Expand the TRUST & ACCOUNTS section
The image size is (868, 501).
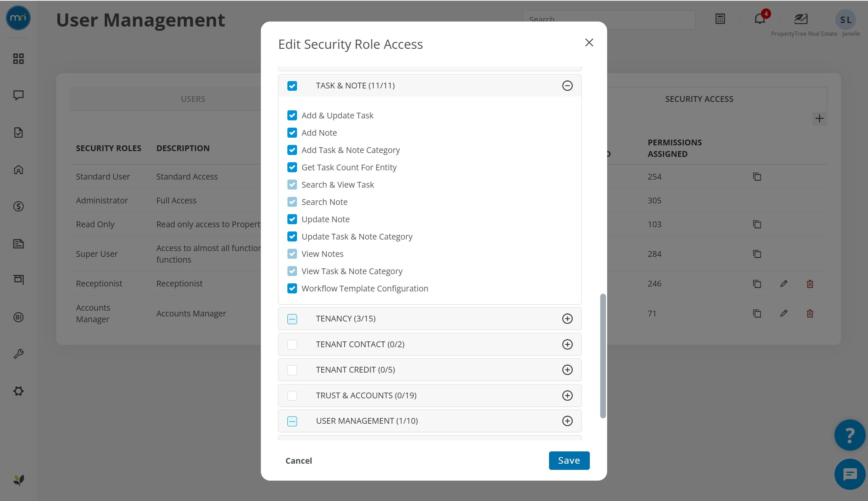(x=567, y=396)
